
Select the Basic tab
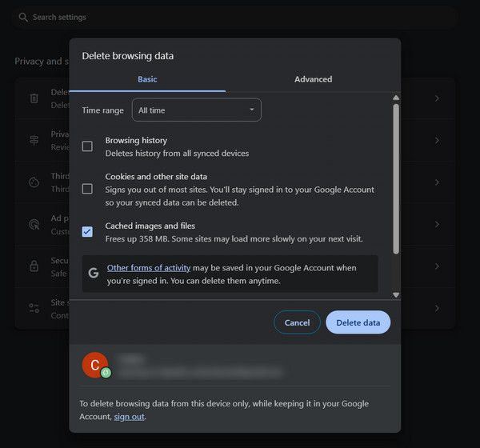point(147,79)
